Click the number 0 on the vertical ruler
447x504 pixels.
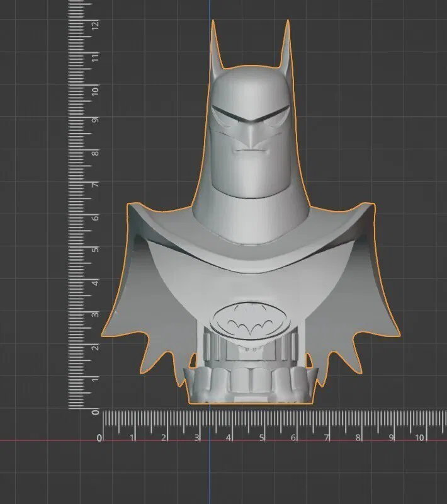click(95, 412)
